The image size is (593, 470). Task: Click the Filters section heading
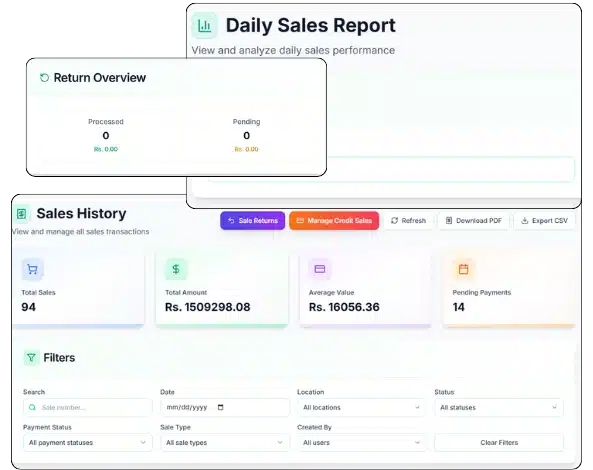click(x=59, y=358)
